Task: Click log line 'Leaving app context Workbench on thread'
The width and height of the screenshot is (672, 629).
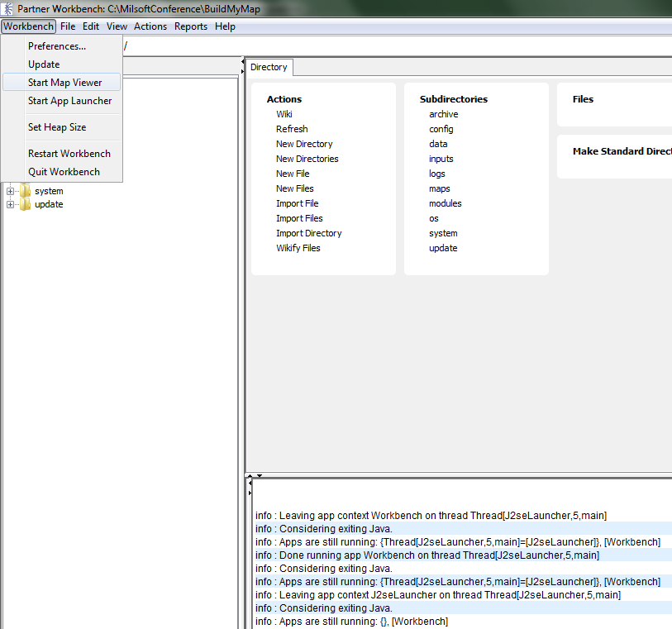Action: click(x=431, y=516)
